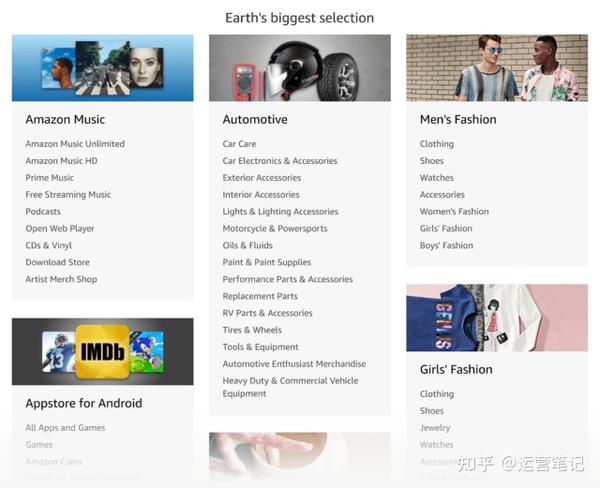Open the Girls' Fashion banner image
The width and height of the screenshot is (600, 488).
click(497, 318)
